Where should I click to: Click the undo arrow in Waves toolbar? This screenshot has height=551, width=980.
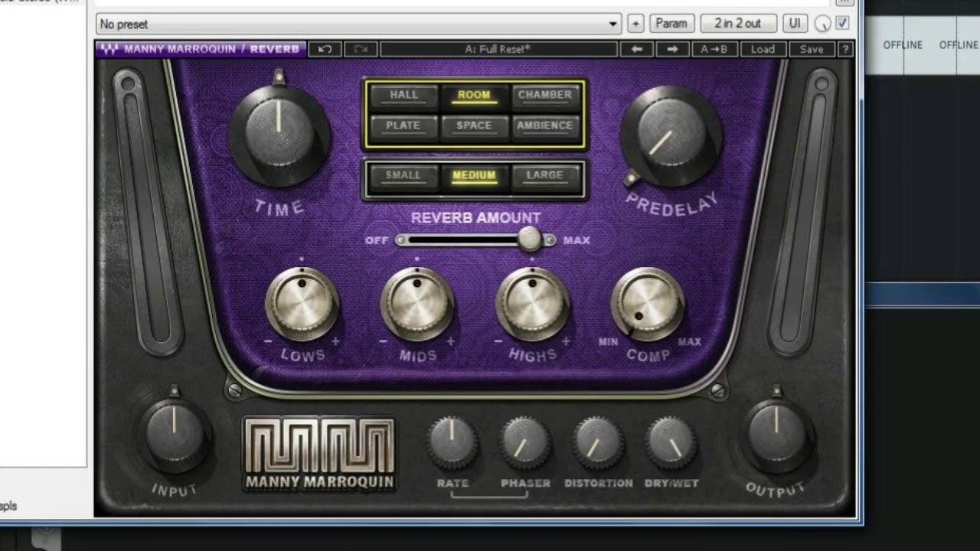coord(325,49)
